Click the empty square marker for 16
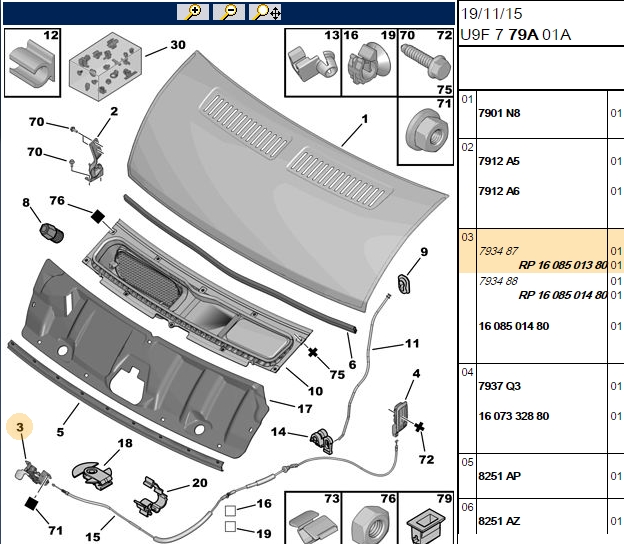624x544 pixels. point(230,510)
